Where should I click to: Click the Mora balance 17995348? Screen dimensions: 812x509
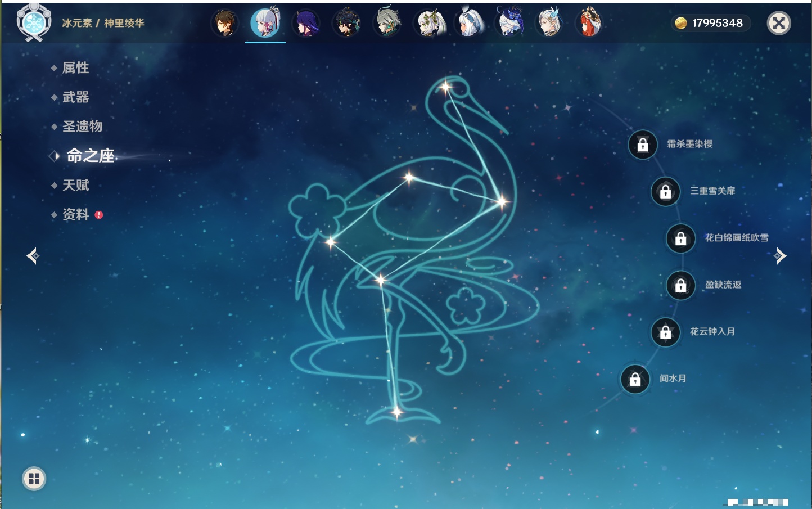(x=711, y=23)
